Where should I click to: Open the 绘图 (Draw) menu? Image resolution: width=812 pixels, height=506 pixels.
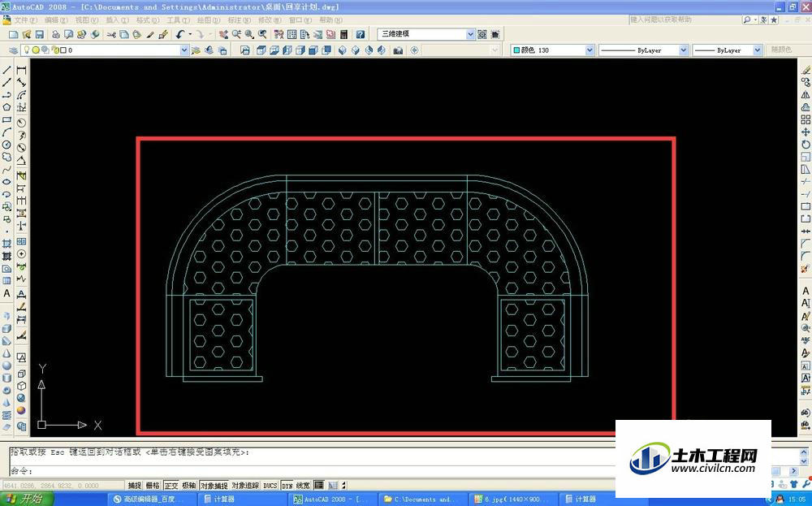pos(209,20)
